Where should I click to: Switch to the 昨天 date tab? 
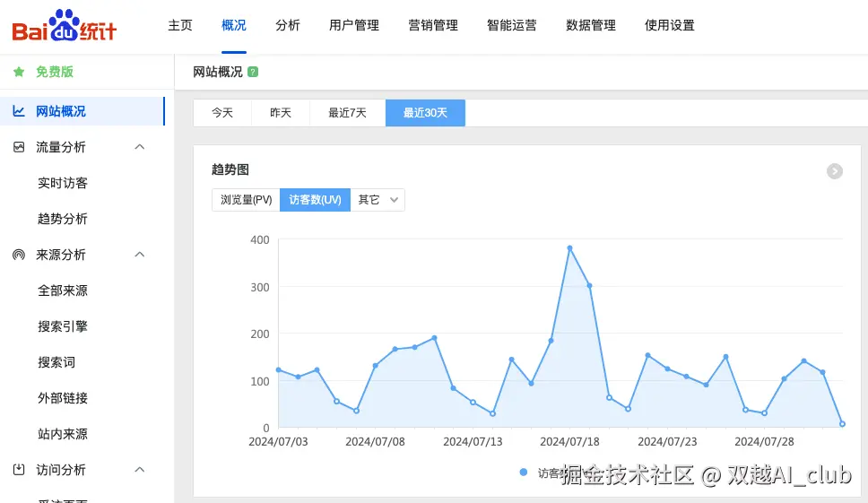point(281,113)
